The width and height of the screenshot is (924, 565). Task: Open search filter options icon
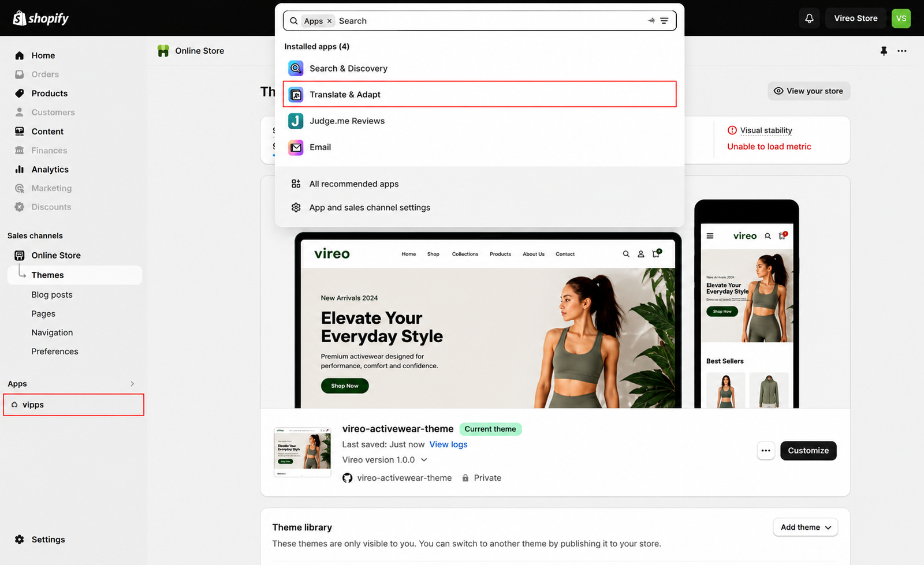[x=664, y=21]
